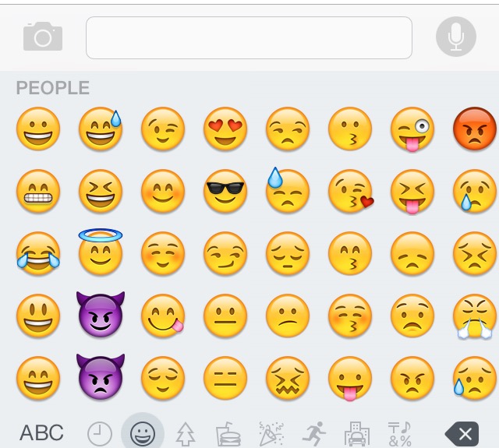Open the recently used emoji tab
The width and height of the screenshot is (499, 448).
pyautogui.click(x=100, y=434)
